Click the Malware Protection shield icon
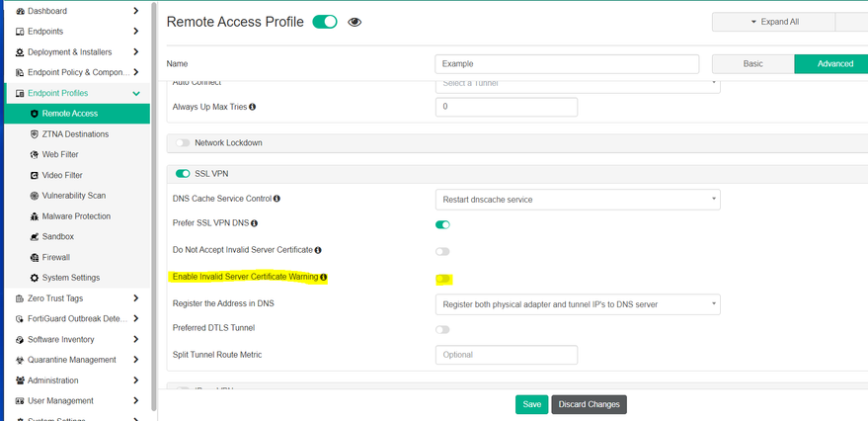 35,216
